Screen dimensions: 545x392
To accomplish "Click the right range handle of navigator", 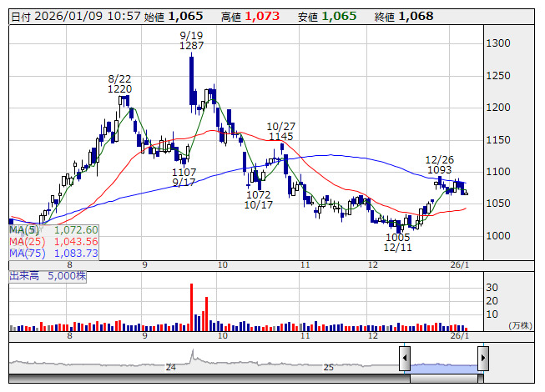I will [482, 359].
